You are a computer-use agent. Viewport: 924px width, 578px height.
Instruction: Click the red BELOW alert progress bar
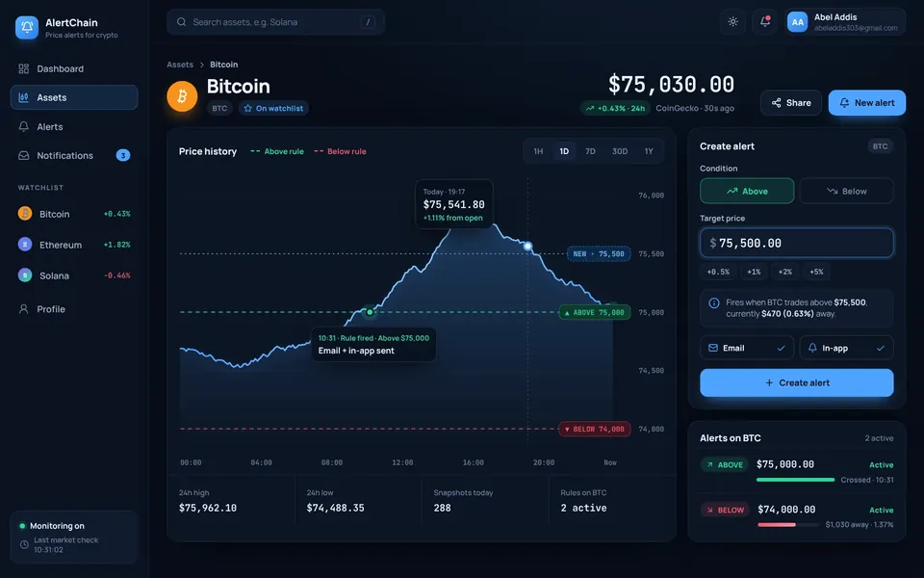pos(788,524)
